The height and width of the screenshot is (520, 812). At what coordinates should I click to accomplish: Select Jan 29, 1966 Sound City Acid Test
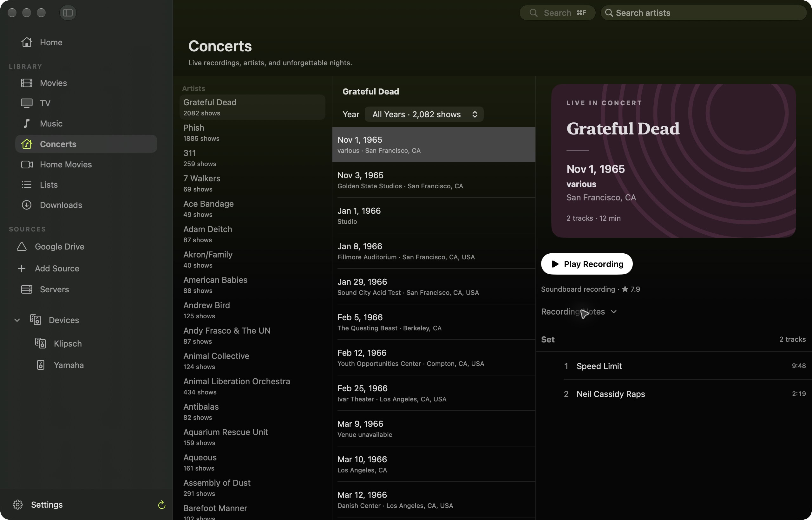[x=434, y=286]
